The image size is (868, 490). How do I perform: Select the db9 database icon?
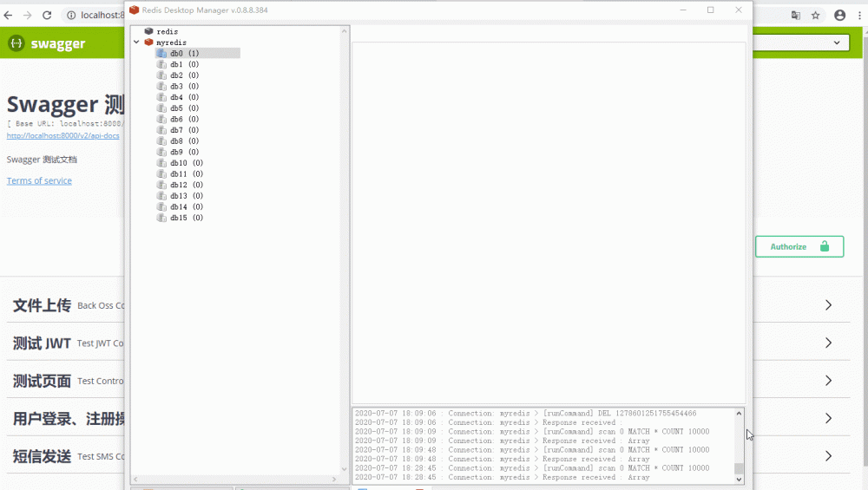pyautogui.click(x=161, y=152)
